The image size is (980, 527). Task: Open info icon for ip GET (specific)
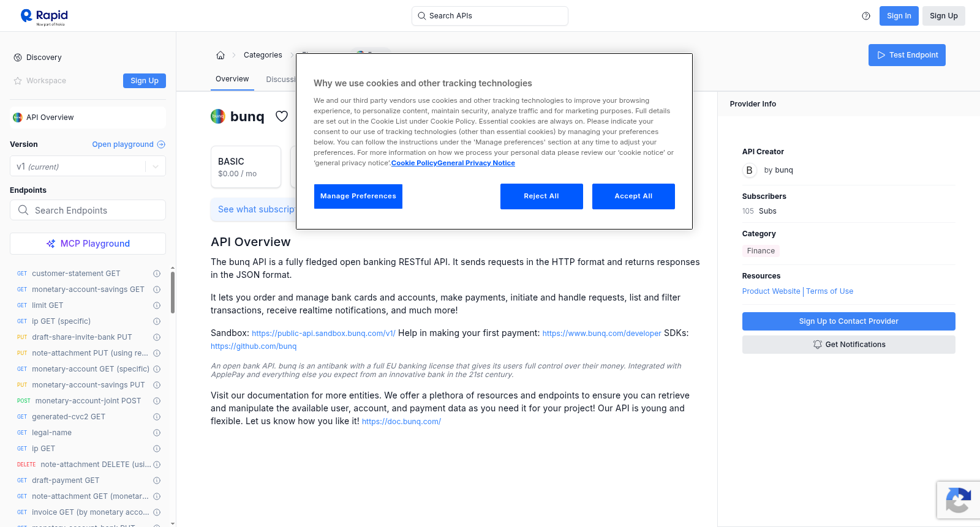tap(157, 321)
